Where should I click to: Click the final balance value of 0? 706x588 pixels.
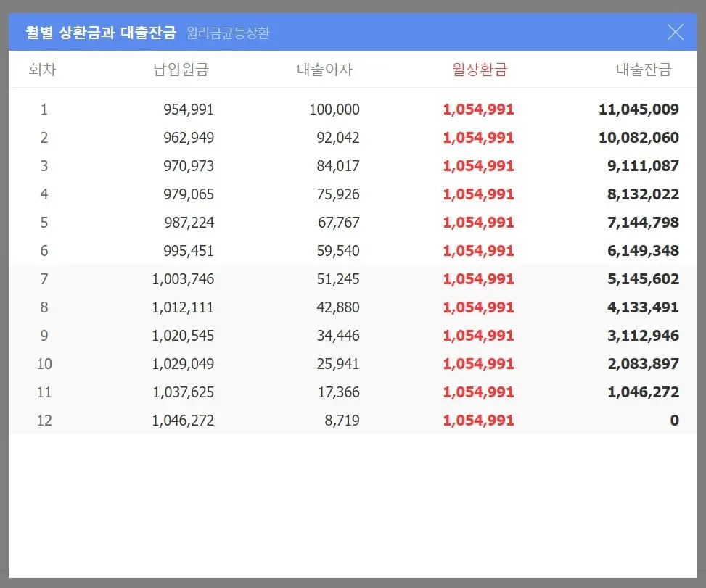click(x=673, y=421)
